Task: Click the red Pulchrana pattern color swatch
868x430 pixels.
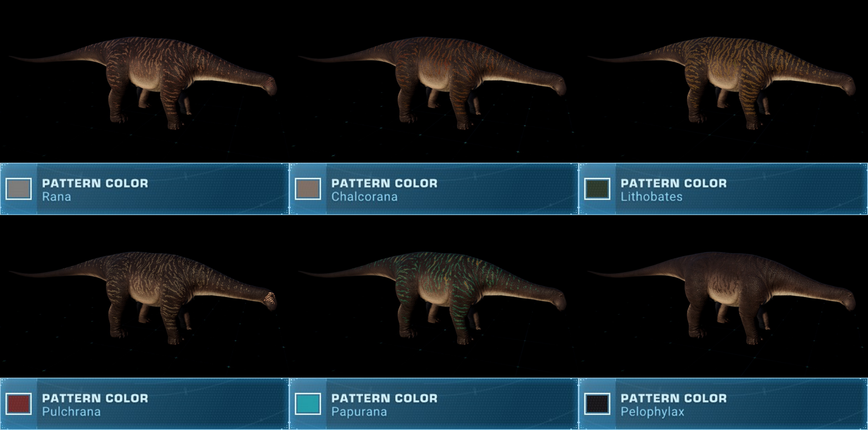Action: click(19, 404)
